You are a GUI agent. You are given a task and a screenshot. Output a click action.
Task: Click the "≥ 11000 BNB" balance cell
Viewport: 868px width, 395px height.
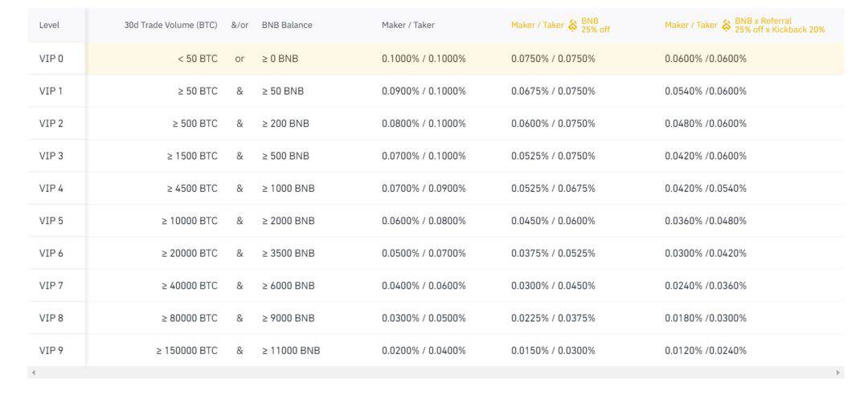click(x=291, y=350)
